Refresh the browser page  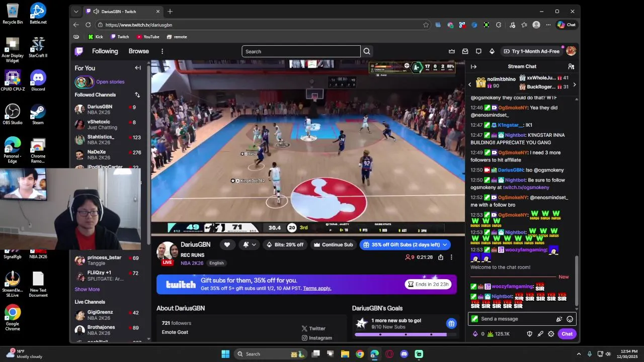click(x=88, y=25)
